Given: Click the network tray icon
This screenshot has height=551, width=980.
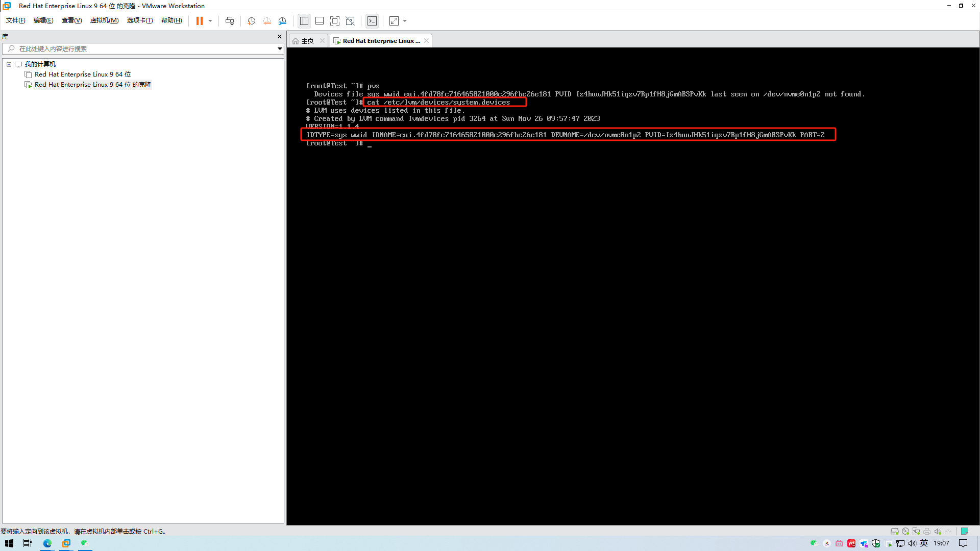Looking at the screenshot, I should (900, 543).
